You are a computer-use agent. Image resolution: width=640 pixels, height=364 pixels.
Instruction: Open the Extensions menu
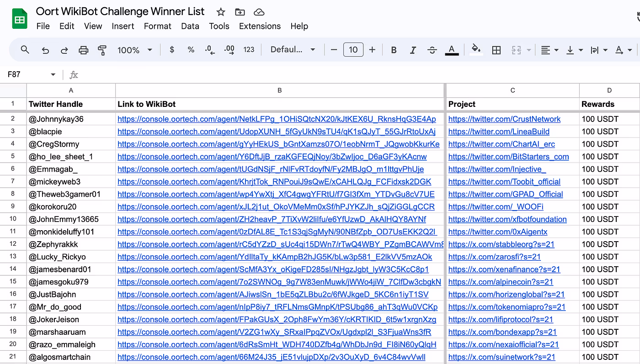[260, 26]
